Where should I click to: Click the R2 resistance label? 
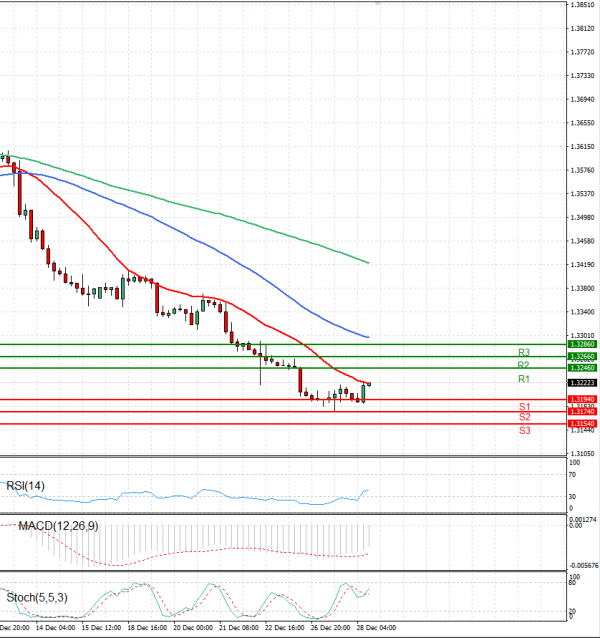pos(524,365)
